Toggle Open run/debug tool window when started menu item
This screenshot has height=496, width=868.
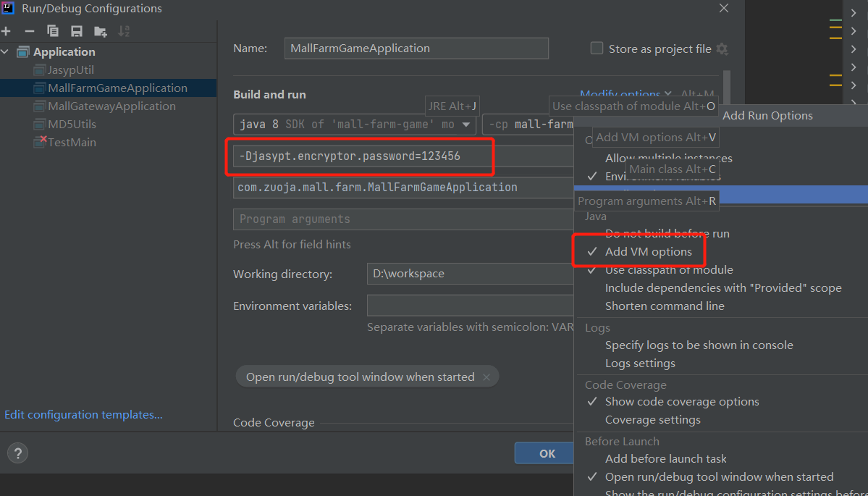(719, 476)
